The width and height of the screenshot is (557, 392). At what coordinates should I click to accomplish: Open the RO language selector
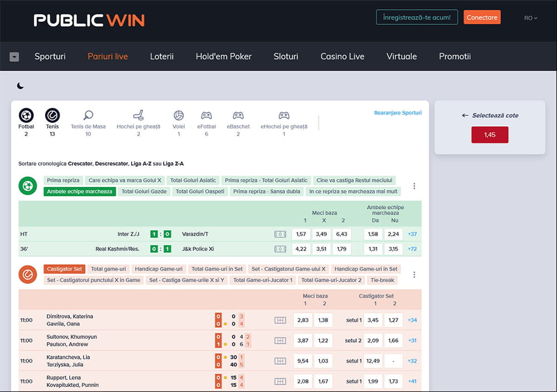click(x=531, y=18)
